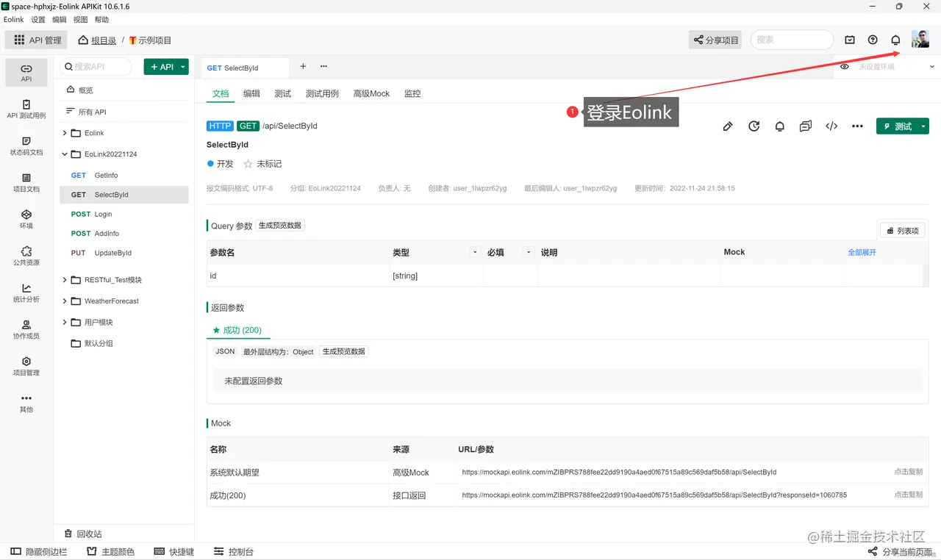Open 其他 more options in sidebar
Viewport: 941px width, 560px height.
(x=26, y=403)
